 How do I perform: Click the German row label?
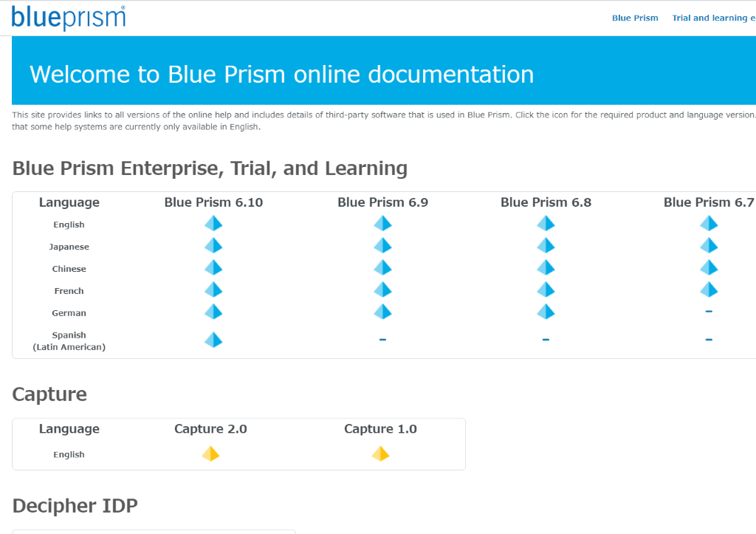(x=69, y=313)
